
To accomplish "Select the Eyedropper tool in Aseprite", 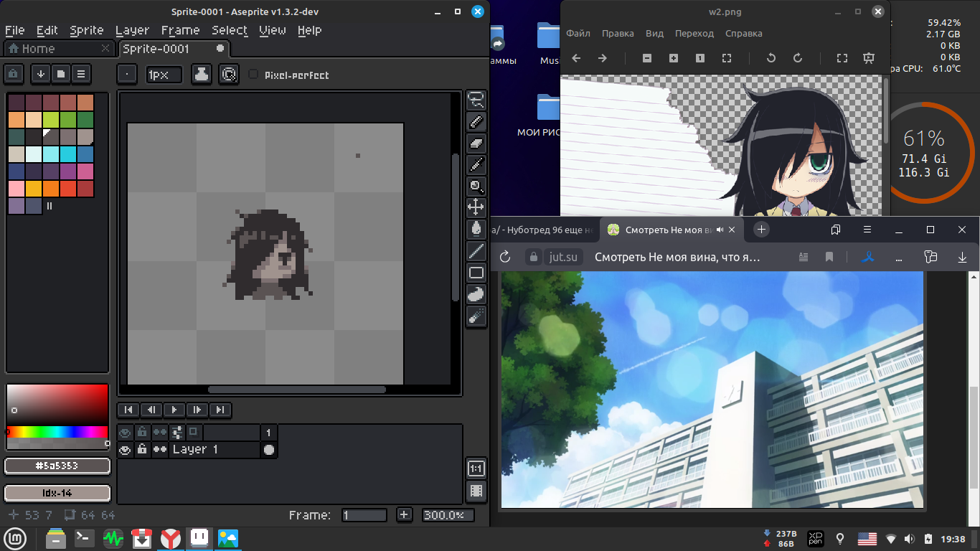I will coord(476,165).
